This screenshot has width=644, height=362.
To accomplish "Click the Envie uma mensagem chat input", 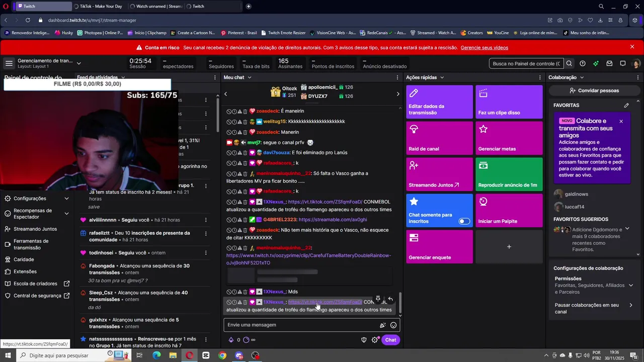I will [302, 325].
